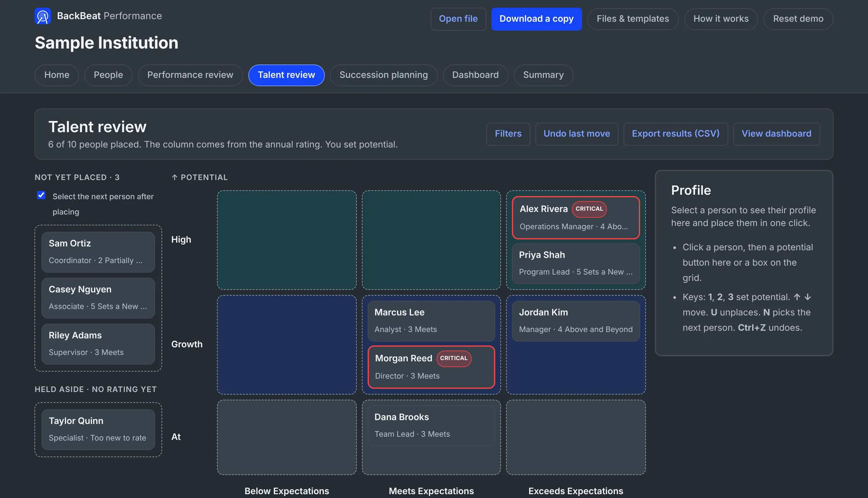Uncheck Select the next person after placing

click(x=41, y=195)
